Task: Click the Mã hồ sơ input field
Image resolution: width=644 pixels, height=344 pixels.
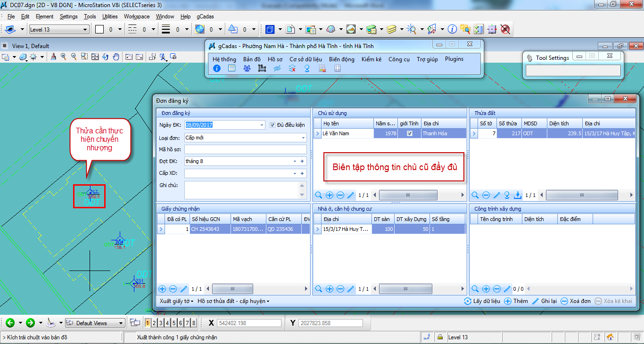Action: click(x=245, y=149)
